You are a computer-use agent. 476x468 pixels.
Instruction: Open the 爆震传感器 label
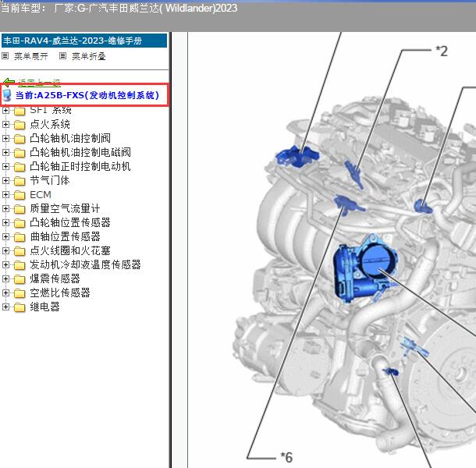pos(55,278)
